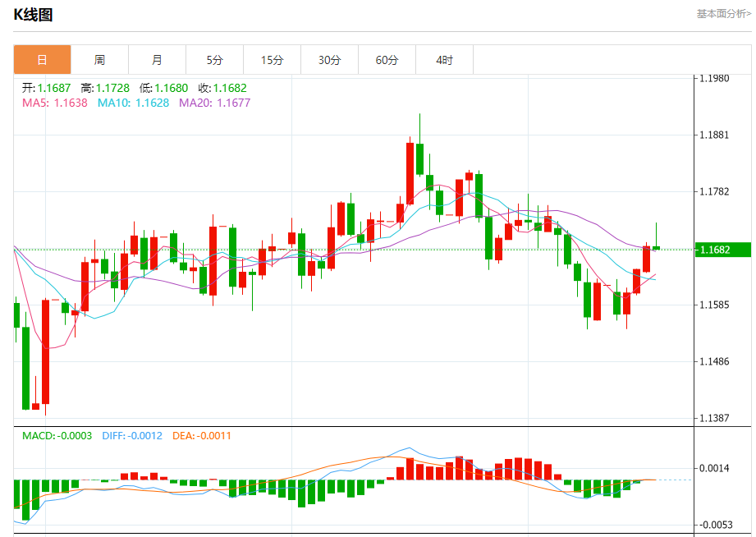The width and height of the screenshot is (756, 537).
Task: Click the latest candlestick at far right
Action: [656, 248]
